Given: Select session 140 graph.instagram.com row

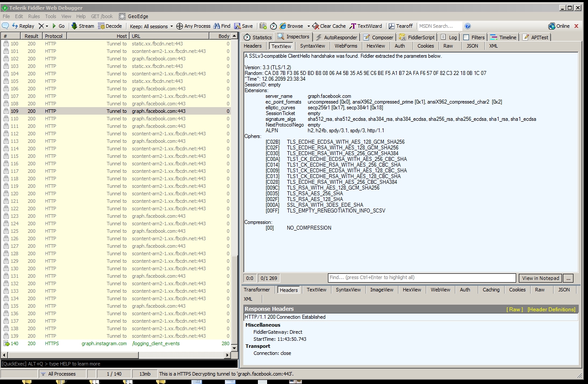Looking at the screenshot, I should (116, 343).
